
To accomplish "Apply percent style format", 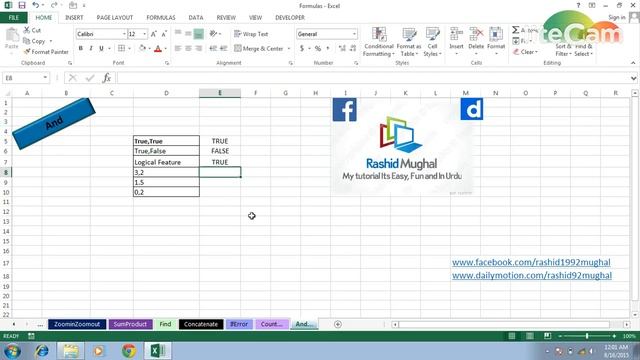I will coord(318,48).
